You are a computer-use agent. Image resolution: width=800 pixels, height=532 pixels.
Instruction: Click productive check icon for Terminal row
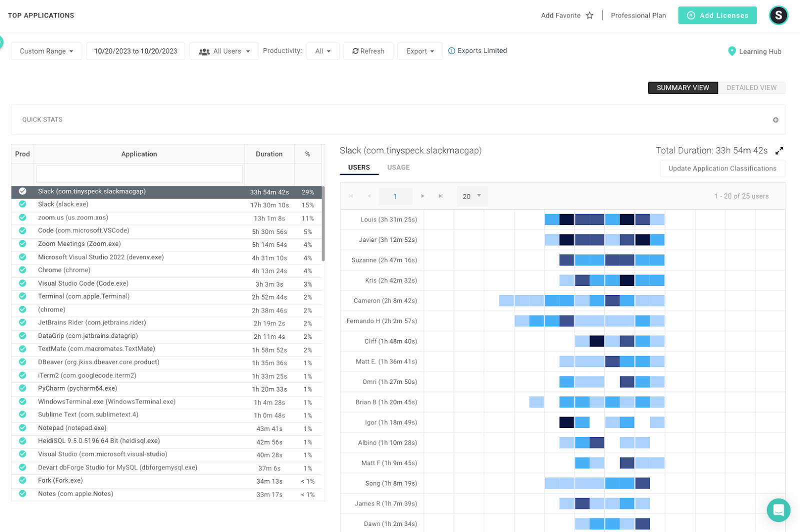[22, 296]
